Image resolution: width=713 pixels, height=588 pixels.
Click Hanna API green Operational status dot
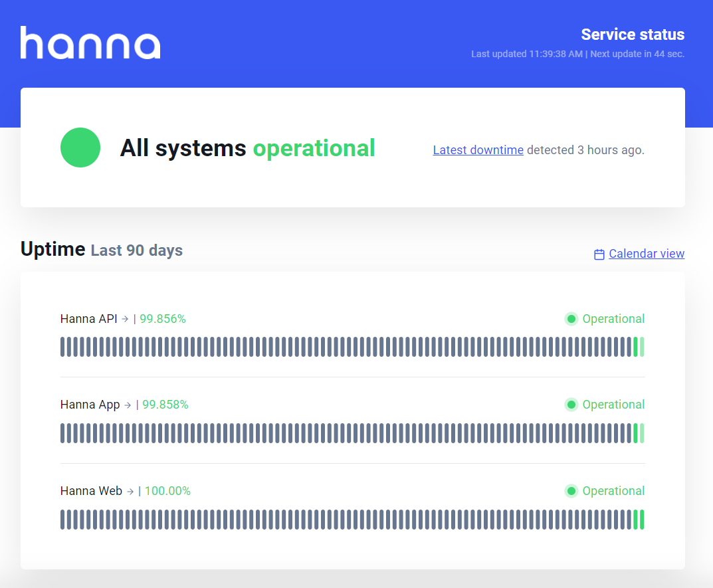click(x=571, y=319)
